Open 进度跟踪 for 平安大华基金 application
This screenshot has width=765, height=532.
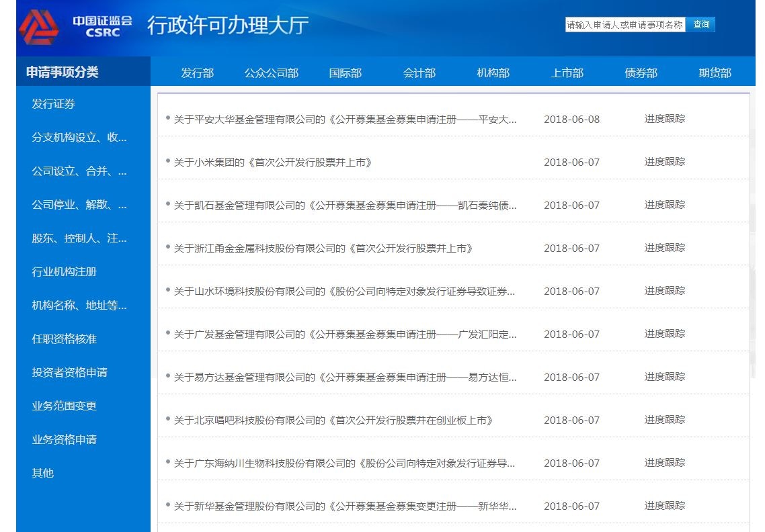coord(666,119)
